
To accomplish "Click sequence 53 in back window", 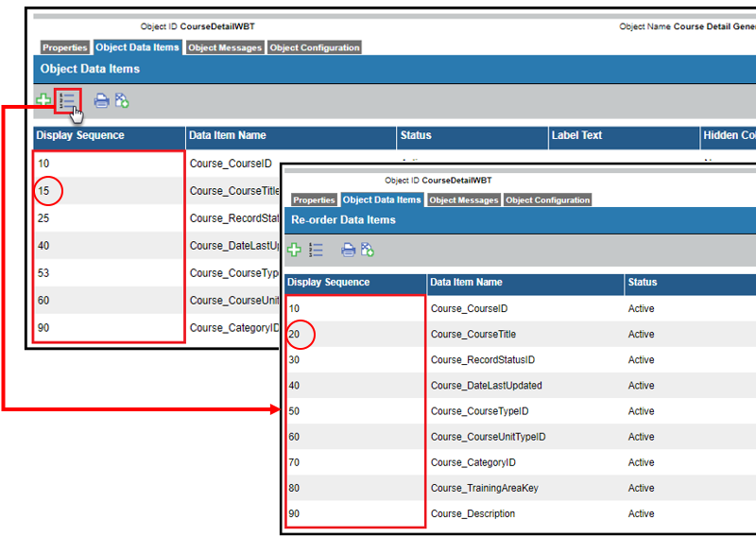I will point(43,273).
